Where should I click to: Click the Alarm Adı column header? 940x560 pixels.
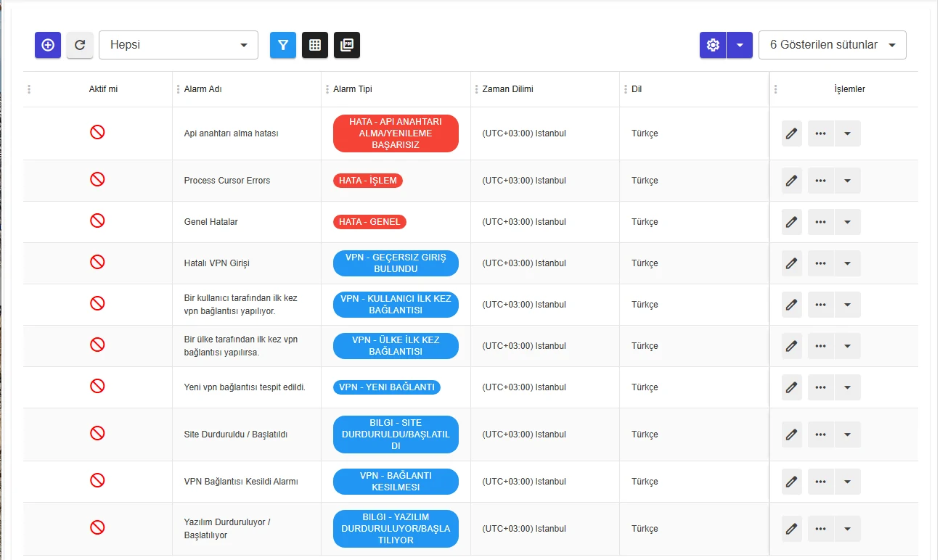203,89
